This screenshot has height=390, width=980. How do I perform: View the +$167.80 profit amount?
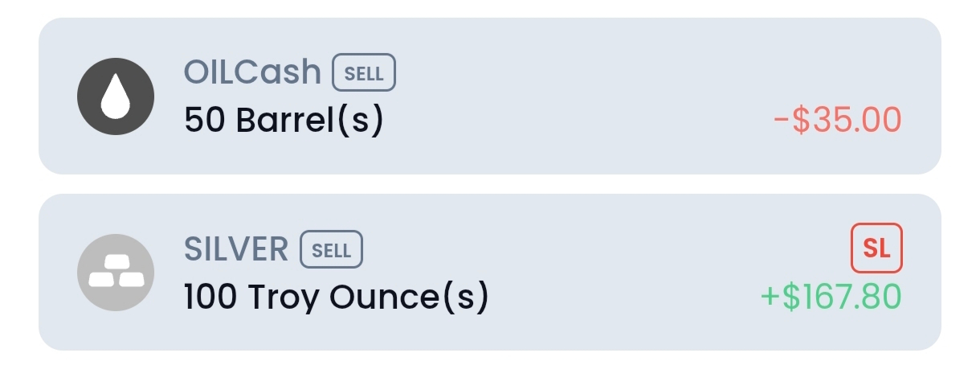coord(831,297)
